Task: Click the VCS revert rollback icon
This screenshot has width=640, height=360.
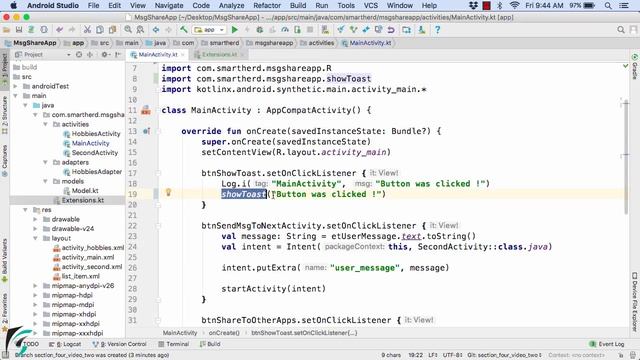Action: coord(391,30)
